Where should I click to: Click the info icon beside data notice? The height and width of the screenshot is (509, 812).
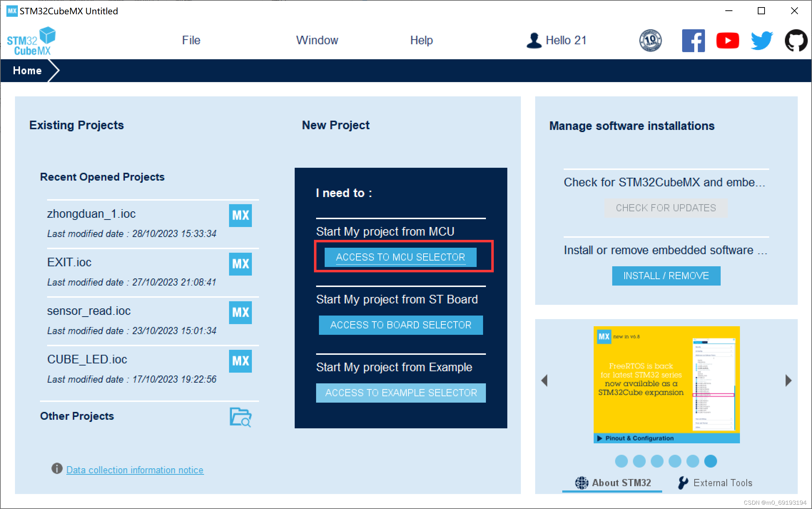click(x=57, y=468)
